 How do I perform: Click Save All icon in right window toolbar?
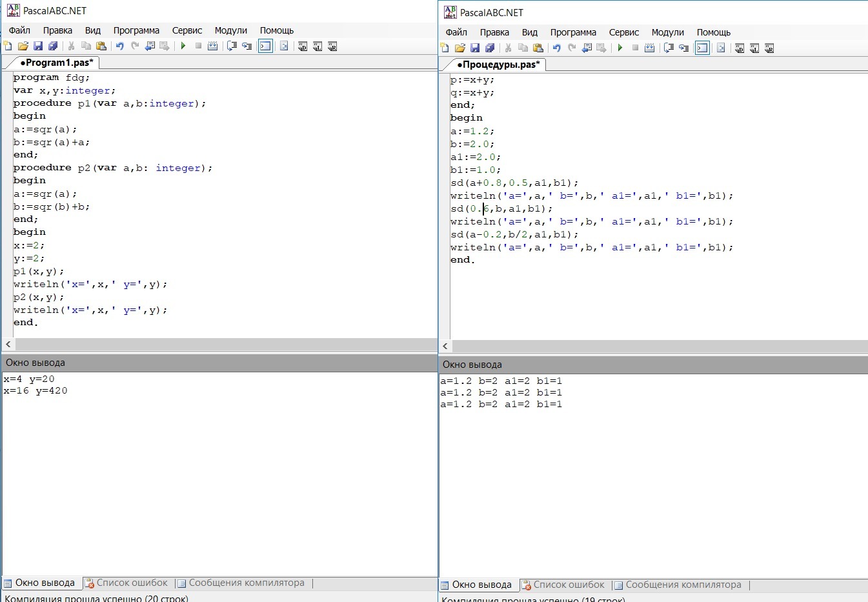(490, 48)
